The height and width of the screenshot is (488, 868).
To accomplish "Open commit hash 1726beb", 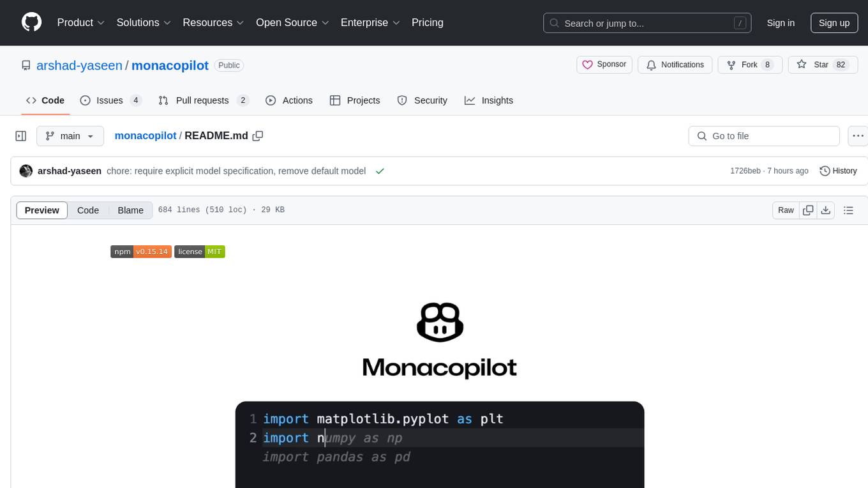I will click(x=745, y=171).
